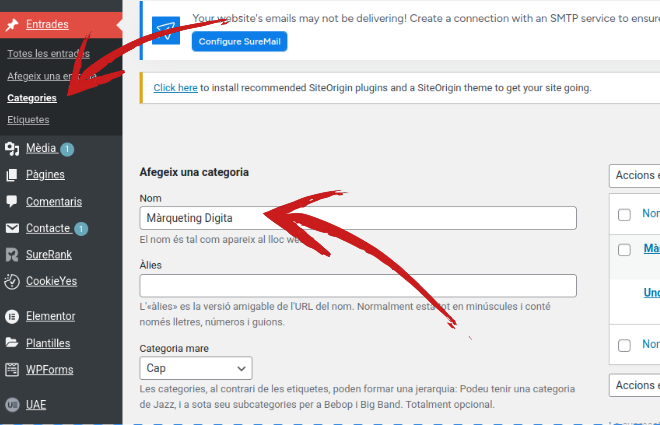This screenshot has width=660, height=425.
Task: Click the Entrades pin icon
Action: coord(12,22)
